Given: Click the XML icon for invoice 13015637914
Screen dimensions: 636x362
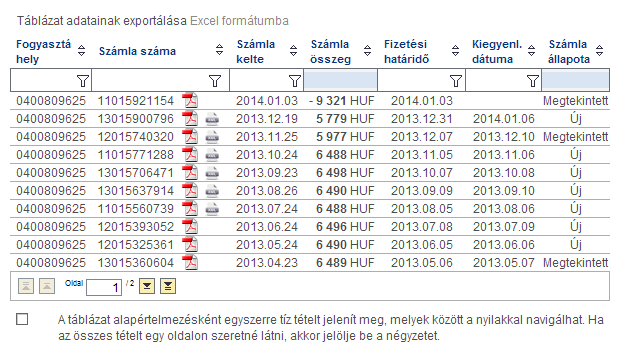Looking at the screenshot, I should pyautogui.click(x=212, y=191).
